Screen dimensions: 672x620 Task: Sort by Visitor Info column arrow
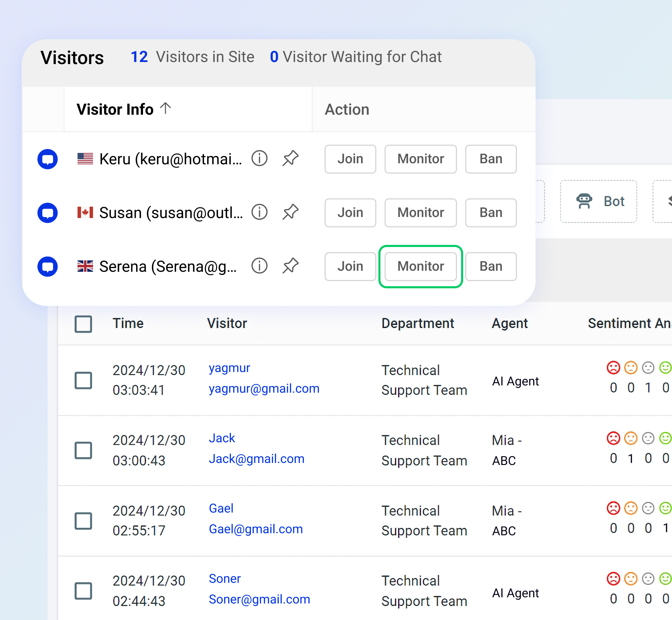pyautogui.click(x=166, y=108)
